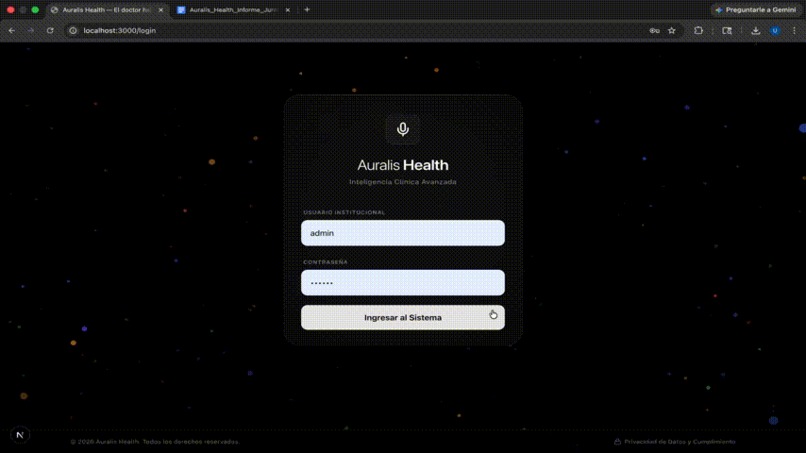Image resolution: width=806 pixels, height=453 pixels.
Task: Open Chrome three-dot menu
Action: (x=794, y=30)
